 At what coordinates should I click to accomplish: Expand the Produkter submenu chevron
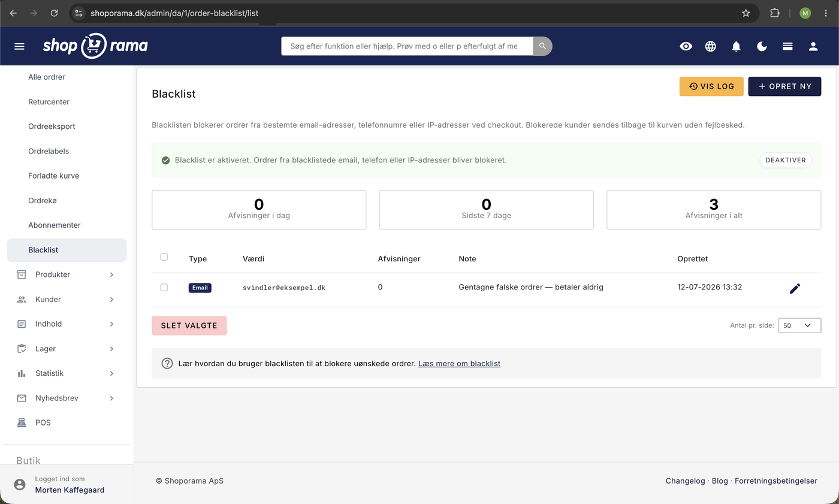coord(111,274)
